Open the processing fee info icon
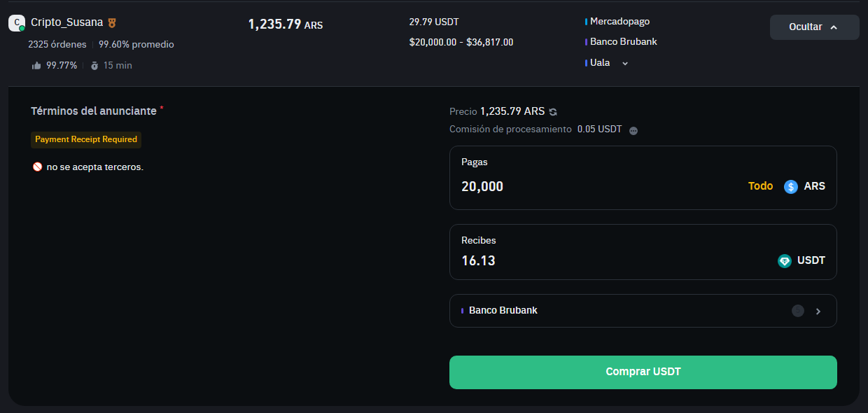 633,130
